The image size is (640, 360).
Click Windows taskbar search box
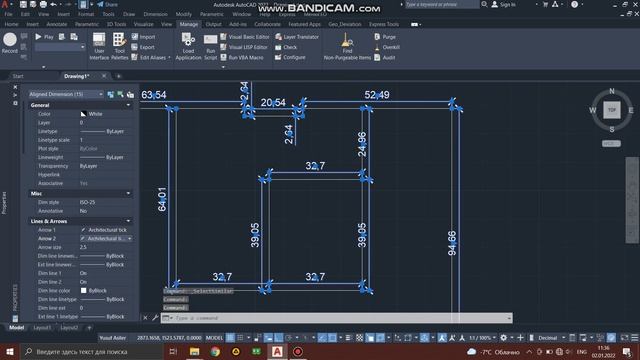91,351
